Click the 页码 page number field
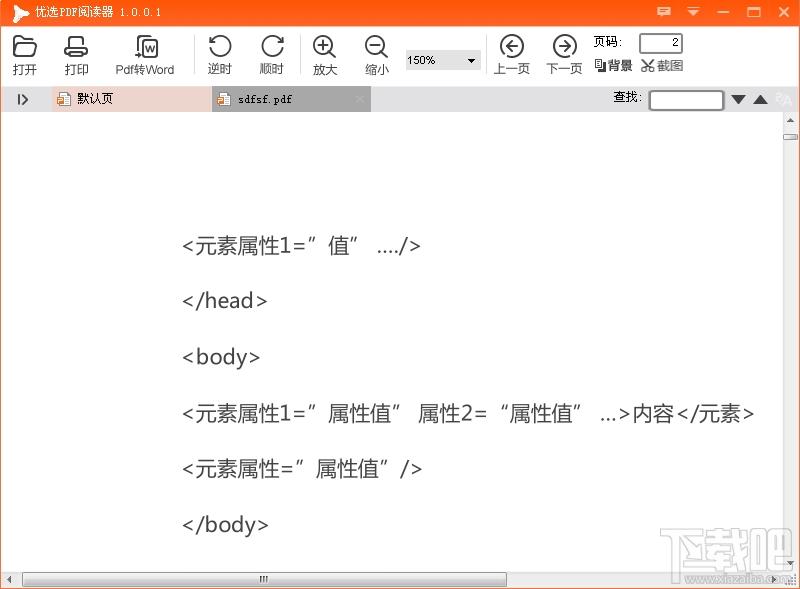This screenshot has height=589, width=800. coord(661,43)
